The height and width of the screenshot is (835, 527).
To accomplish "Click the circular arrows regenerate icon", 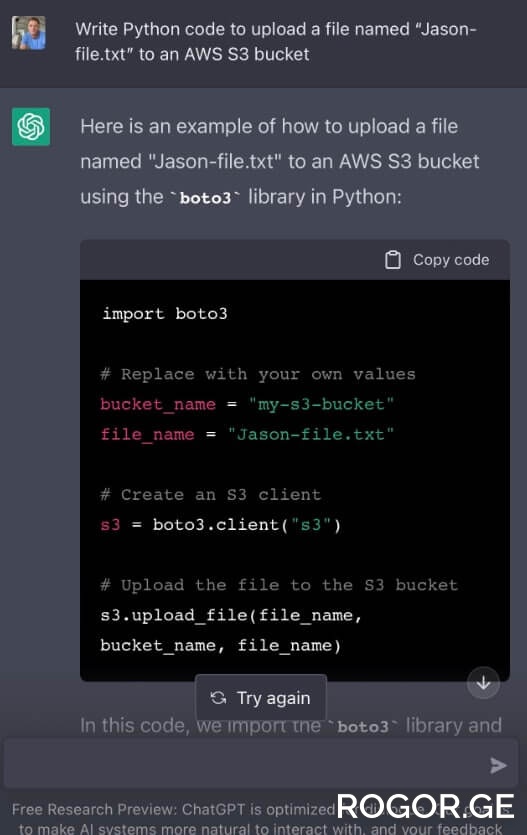I will [x=218, y=698].
